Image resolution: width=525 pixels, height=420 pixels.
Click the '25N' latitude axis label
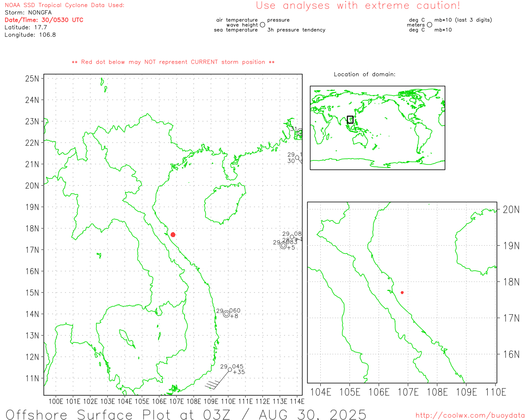[x=32, y=78]
